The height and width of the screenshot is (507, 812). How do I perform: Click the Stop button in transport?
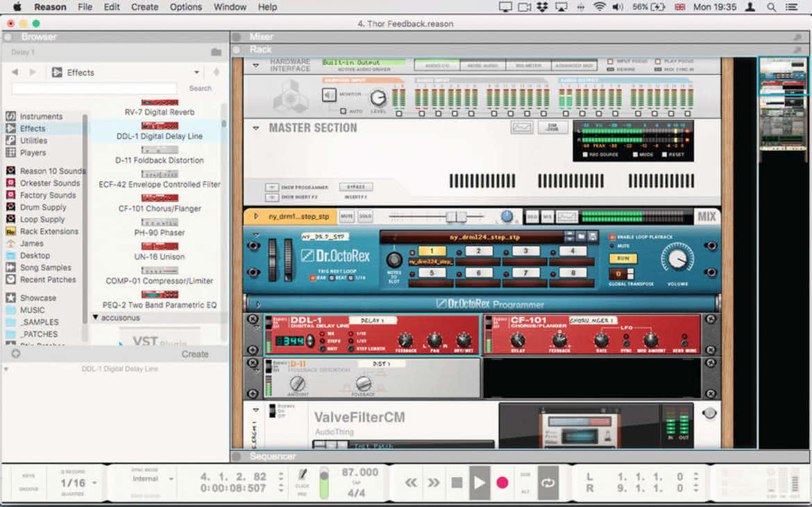(457, 483)
